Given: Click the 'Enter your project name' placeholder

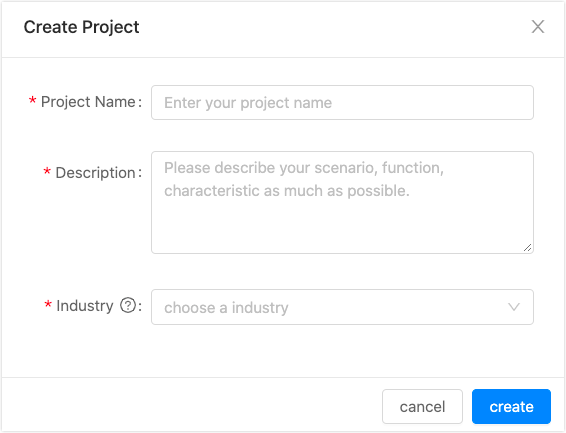Looking at the screenshot, I should click(248, 103).
